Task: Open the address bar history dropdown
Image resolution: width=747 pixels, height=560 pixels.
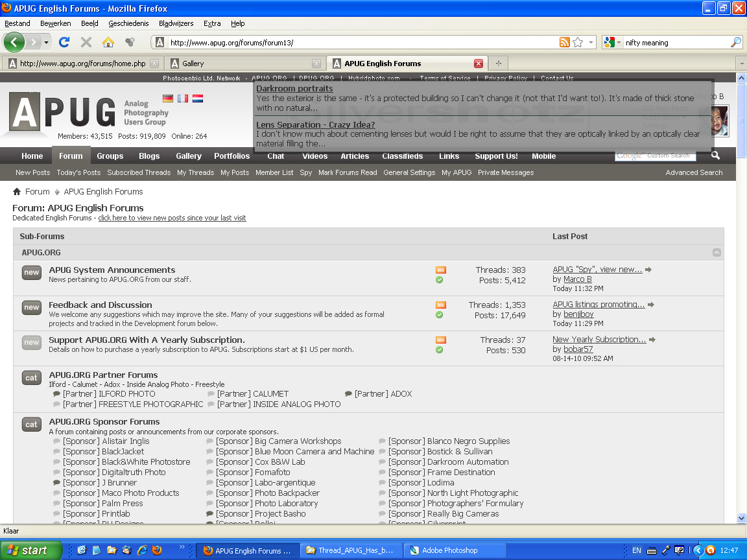Action: [x=591, y=42]
